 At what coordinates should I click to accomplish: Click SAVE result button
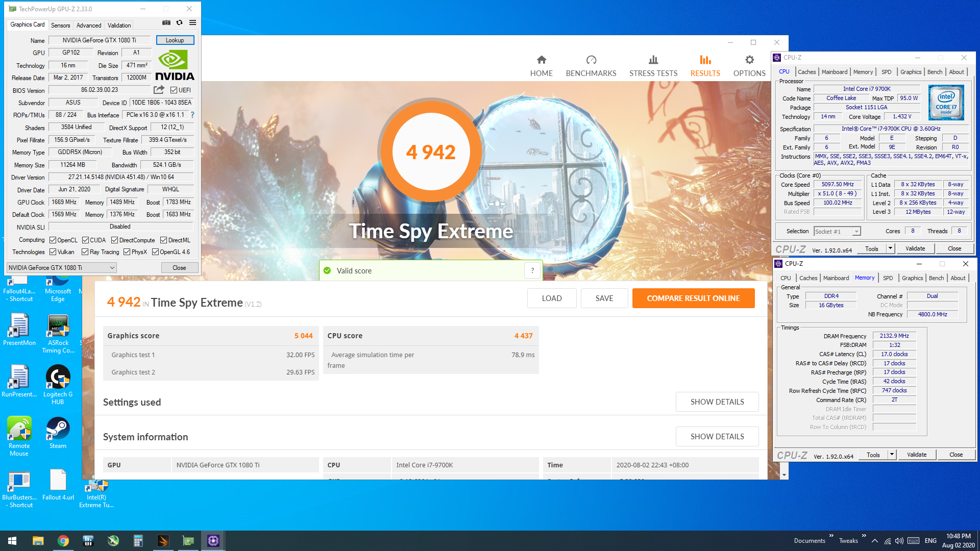[x=604, y=298]
